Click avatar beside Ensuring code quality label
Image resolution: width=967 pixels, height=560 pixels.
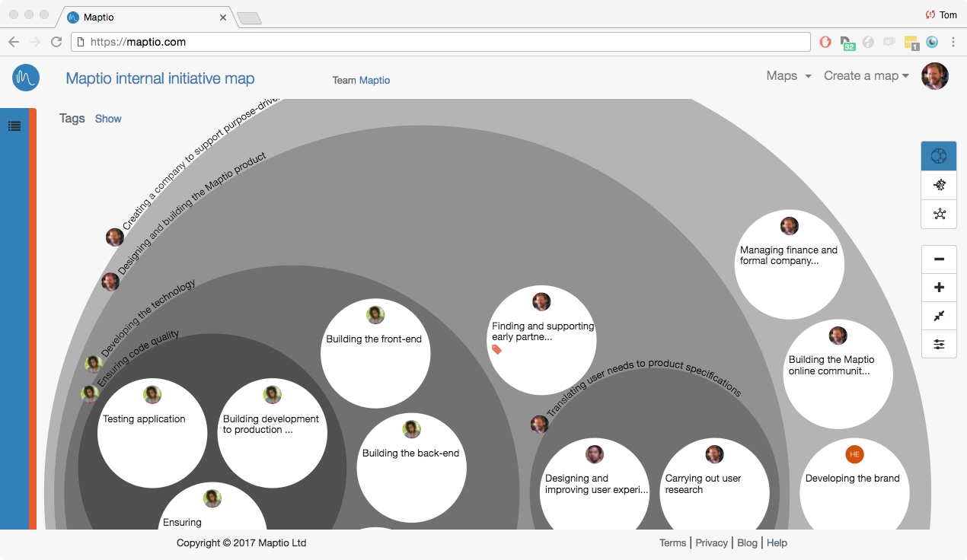tap(90, 394)
